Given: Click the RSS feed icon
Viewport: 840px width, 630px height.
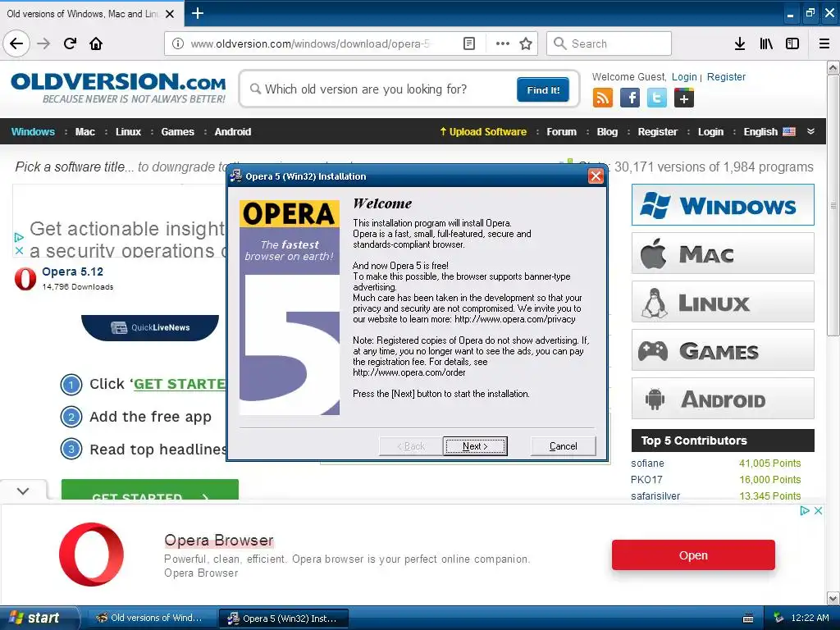Looking at the screenshot, I should tap(603, 98).
